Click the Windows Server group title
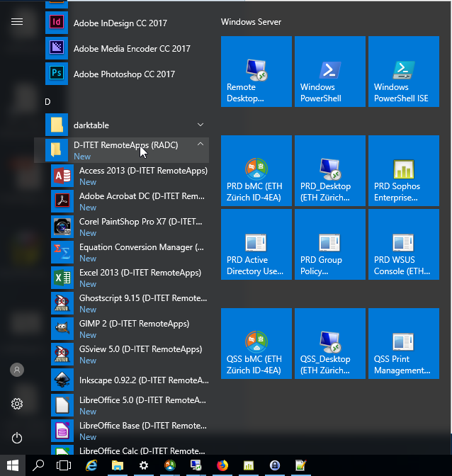Screen dimensions: 452x476 (251, 22)
